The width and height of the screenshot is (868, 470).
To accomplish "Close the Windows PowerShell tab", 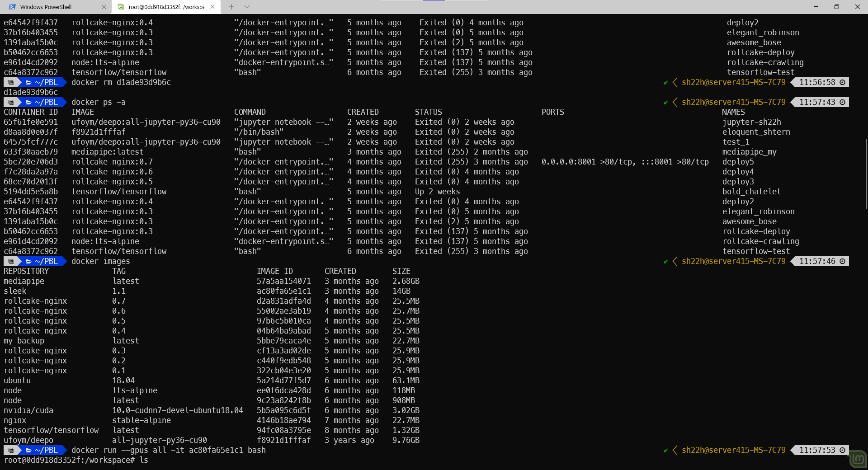I will [x=104, y=7].
